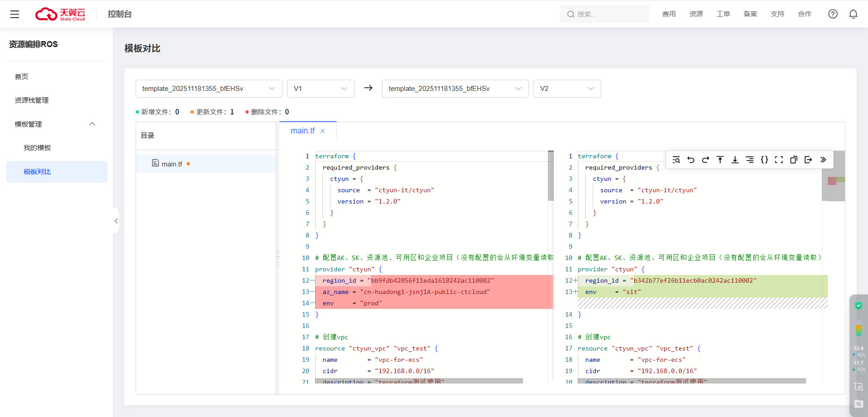Select 资源栈管理 in the sidebar

point(32,100)
